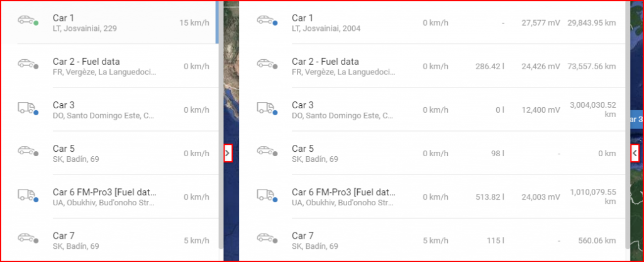644x262 pixels.
Task: Select Car 7 in the collapsed list
Action: (x=109, y=240)
